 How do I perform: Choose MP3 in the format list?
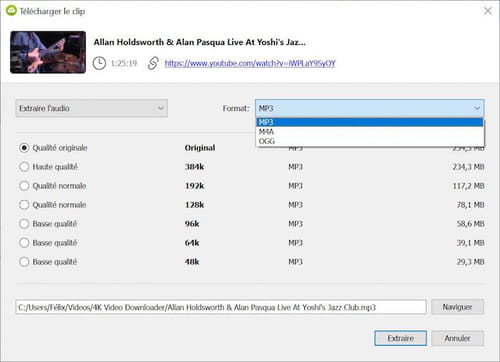369,122
